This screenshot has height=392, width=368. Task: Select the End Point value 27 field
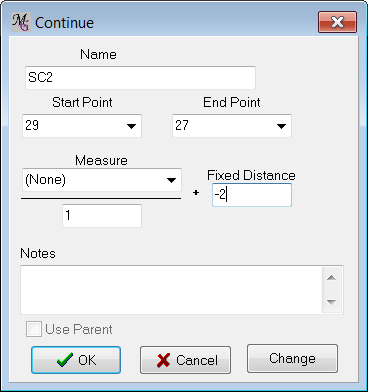[x=232, y=126]
